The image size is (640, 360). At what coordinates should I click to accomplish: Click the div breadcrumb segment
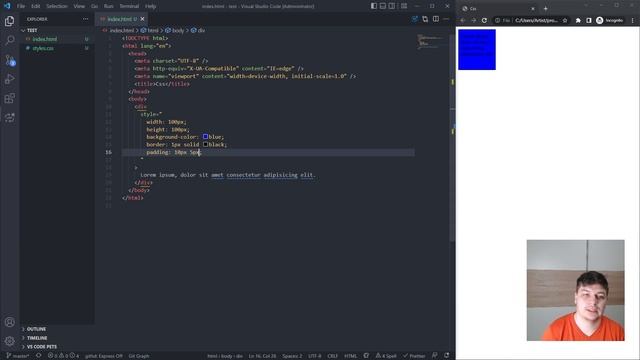pyautogui.click(x=198, y=30)
